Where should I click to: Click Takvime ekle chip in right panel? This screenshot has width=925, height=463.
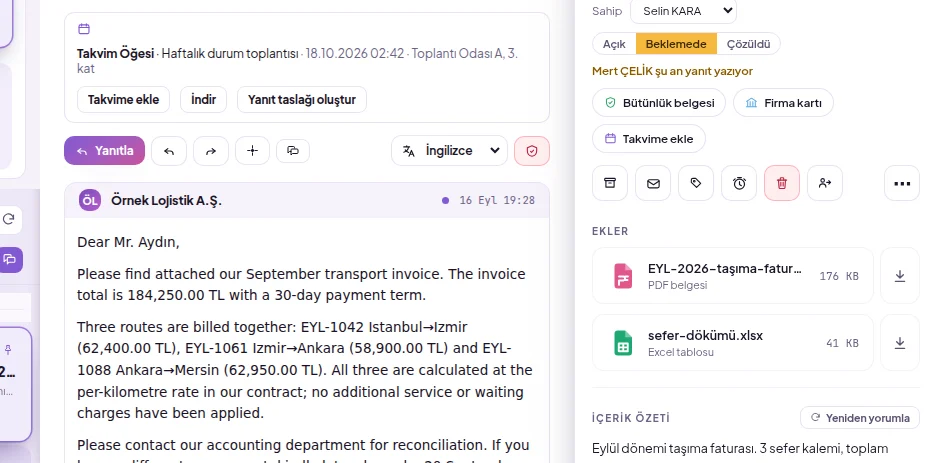pyautogui.click(x=649, y=139)
